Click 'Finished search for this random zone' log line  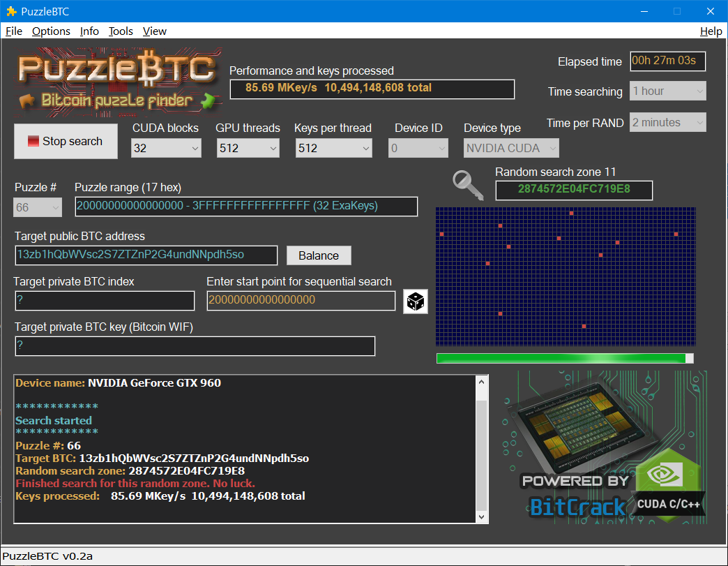point(135,483)
